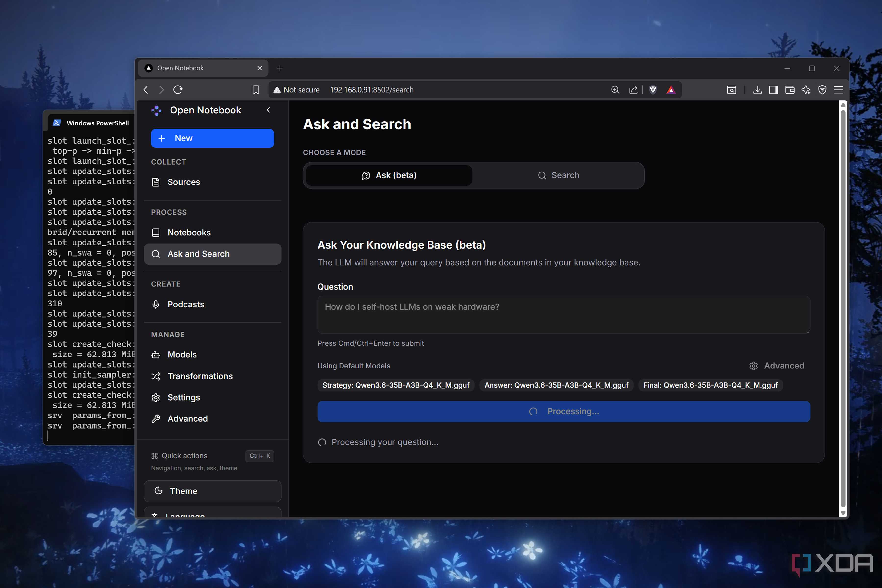
Task: Go forward in browser history
Action: click(x=162, y=90)
